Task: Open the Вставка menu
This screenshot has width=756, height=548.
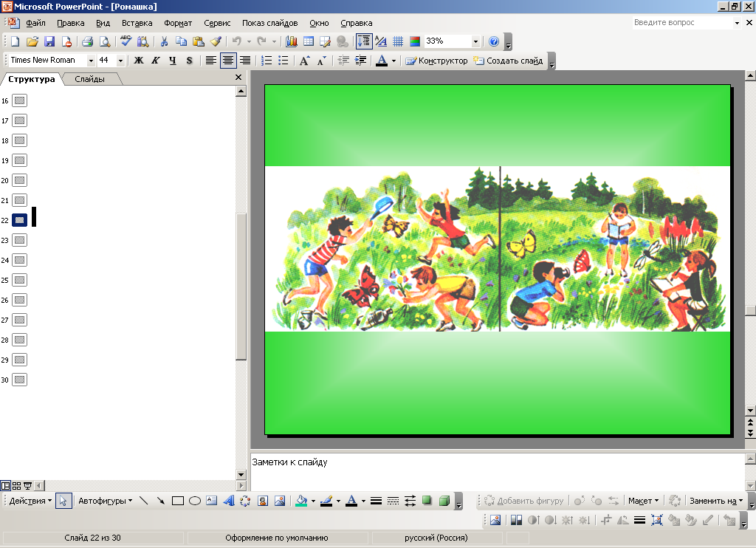Action: coord(137,23)
